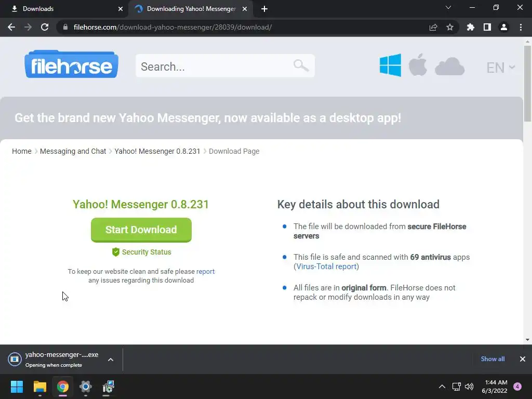Go to Home breadcrumb

[x=22, y=151]
